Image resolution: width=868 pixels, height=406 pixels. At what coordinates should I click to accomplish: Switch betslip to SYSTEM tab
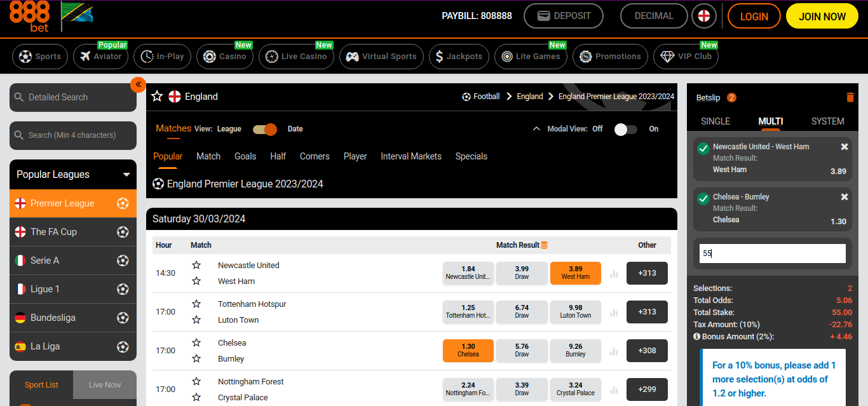[828, 121]
